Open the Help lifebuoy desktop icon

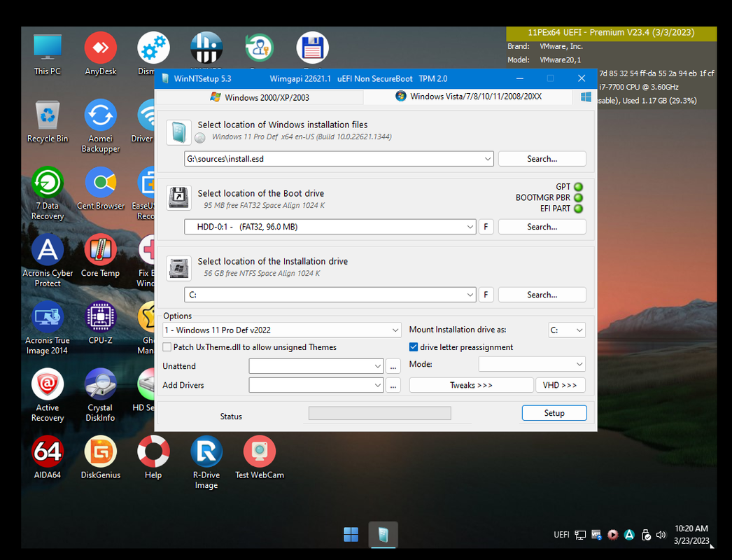pos(153,458)
